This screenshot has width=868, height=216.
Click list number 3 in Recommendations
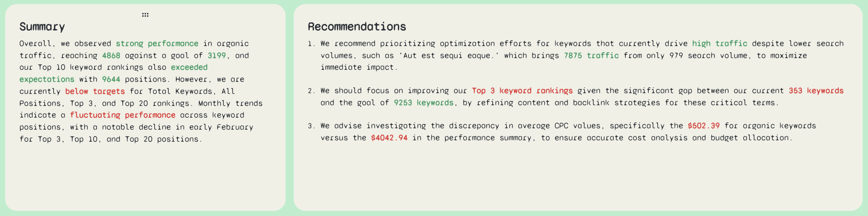click(311, 126)
